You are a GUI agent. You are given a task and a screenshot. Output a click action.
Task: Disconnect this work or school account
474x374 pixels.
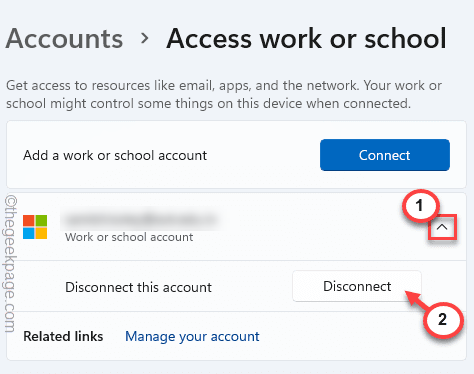(x=357, y=286)
